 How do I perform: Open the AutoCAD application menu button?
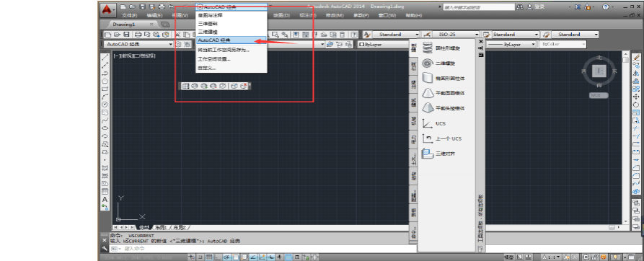(107, 9)
